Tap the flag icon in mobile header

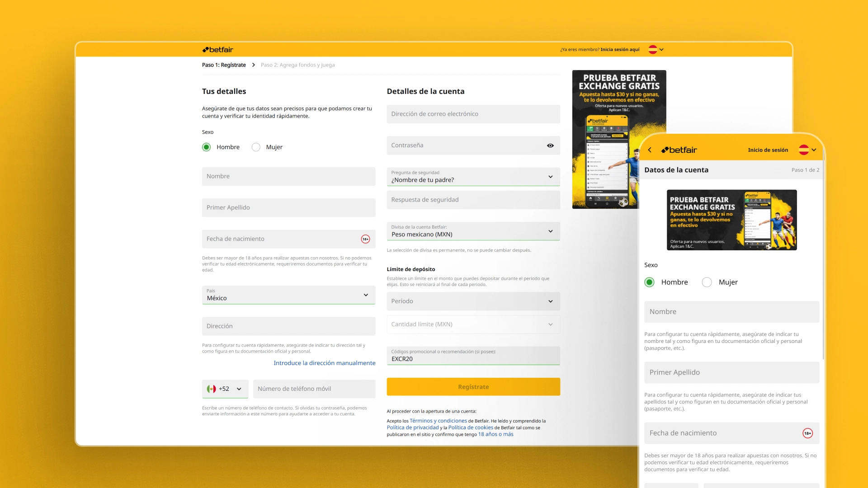pos(804,150)
